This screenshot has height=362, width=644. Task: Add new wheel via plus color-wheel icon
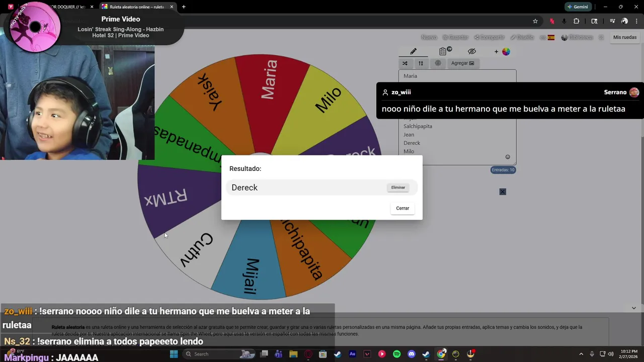(502, 51)
